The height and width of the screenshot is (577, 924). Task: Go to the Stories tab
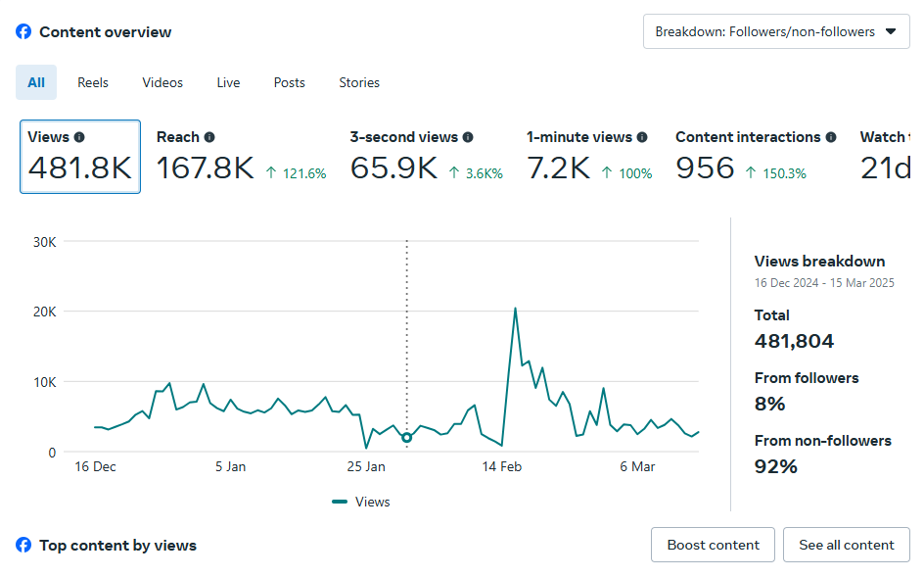click(359, 83)
